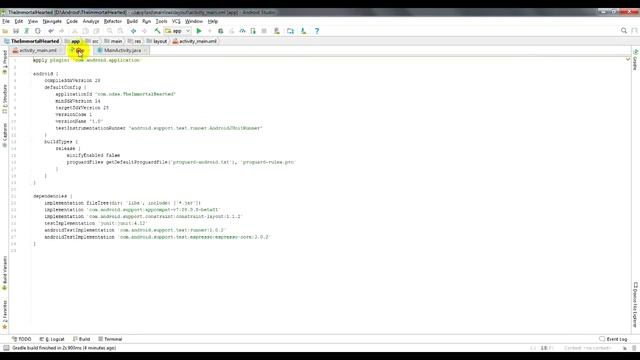
Task: Click the tool window toggle icon in status bar
Action: [x=6, y=348]
